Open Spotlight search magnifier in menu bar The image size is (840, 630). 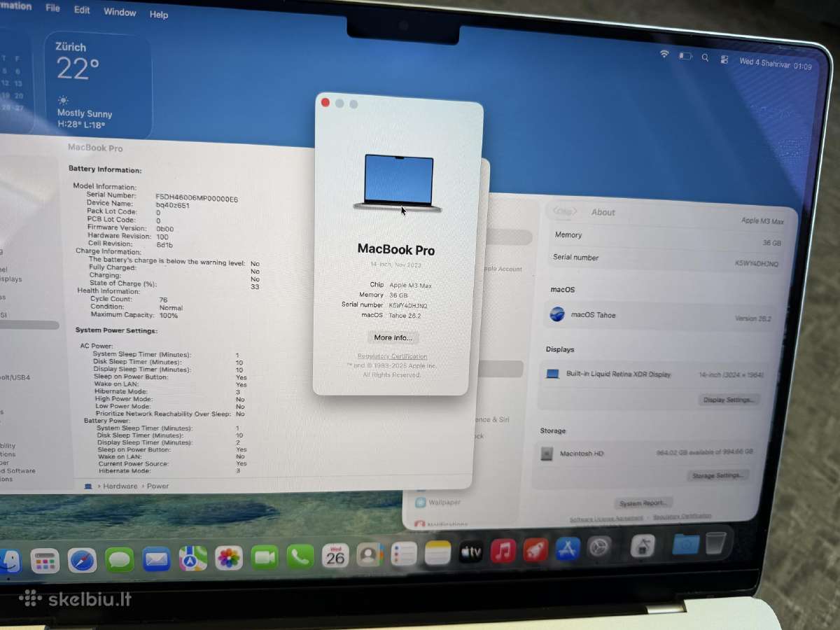click(705, 58)
